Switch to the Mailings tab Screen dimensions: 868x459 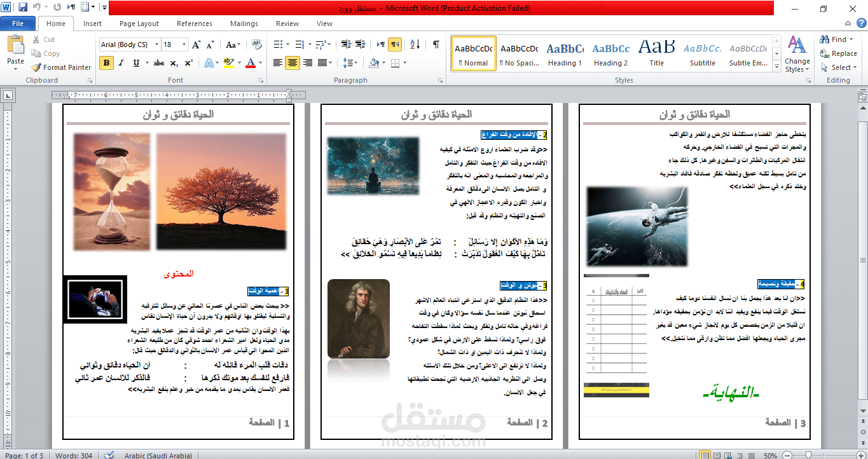pos(244,24)
